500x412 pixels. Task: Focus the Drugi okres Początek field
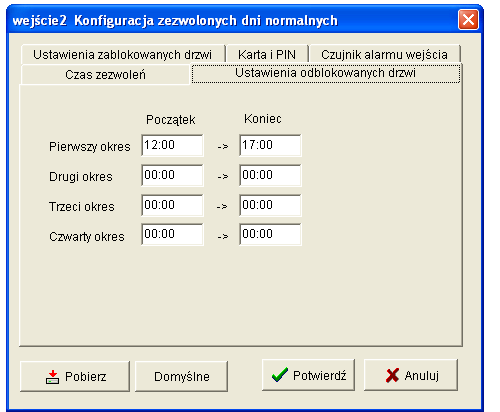[172, 175]
